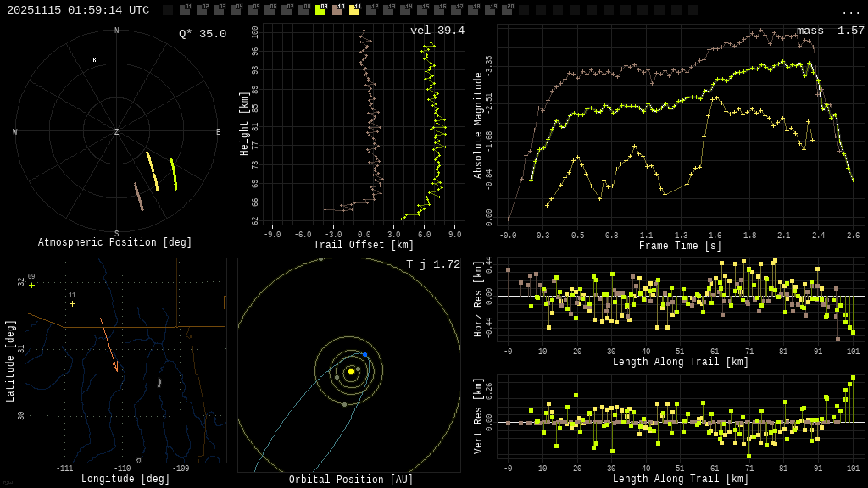
Task: Open the three-dots overflow menu
Action: (x=850, y=11)
